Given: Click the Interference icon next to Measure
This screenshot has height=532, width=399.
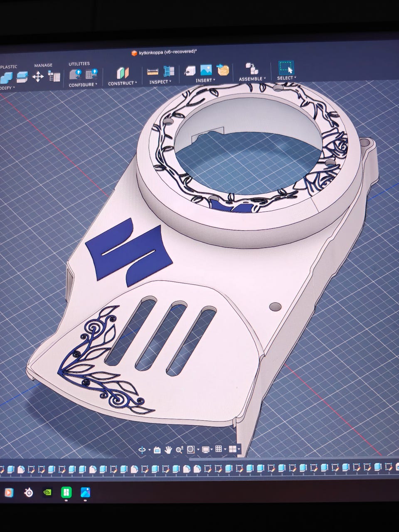Looking at the screenshot, I should (169, 71).
